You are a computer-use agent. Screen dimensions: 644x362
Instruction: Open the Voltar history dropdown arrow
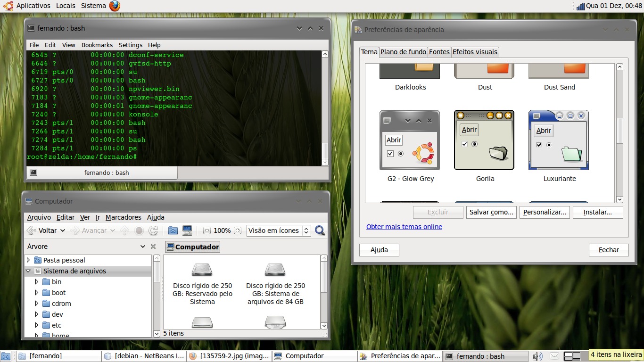click(x=62, y=230)
